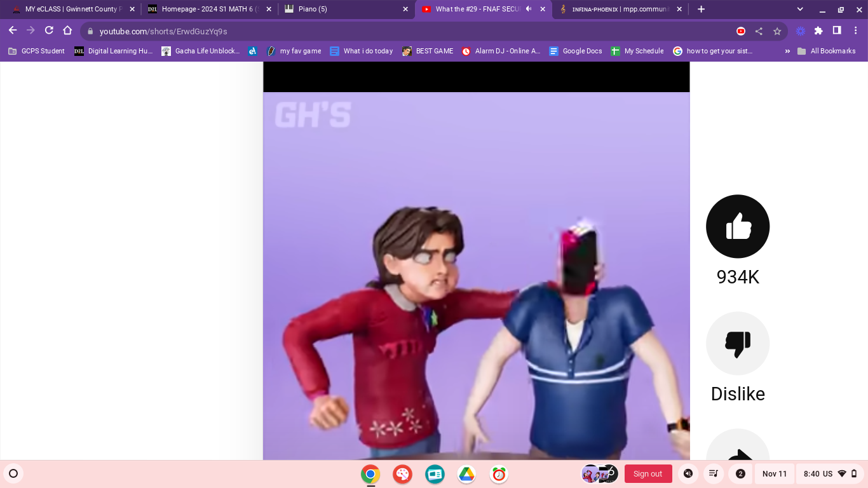The image size is (868, 488).
Task: Open the Chrome home page
Action: tap(67, 30)
